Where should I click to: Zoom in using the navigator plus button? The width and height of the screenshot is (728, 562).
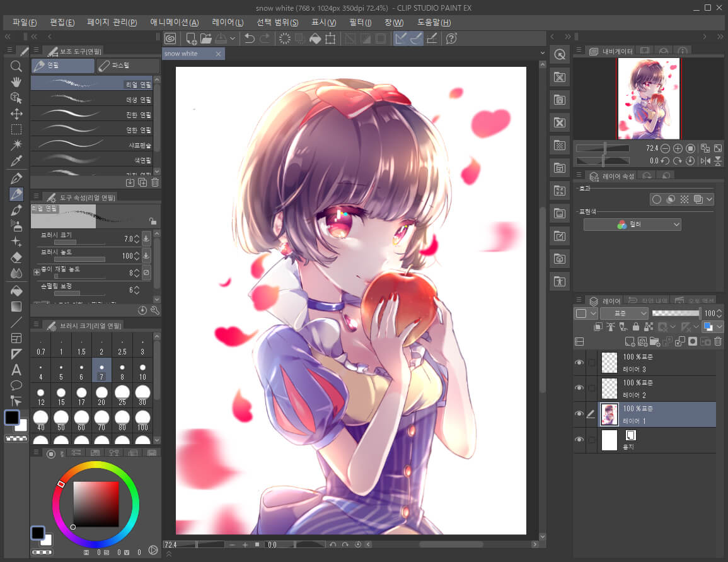[x=677, y=148]
